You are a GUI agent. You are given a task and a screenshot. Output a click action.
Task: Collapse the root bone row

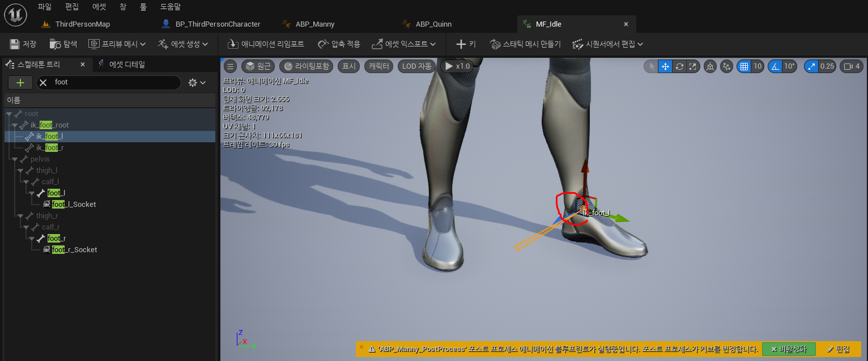[9, 114]
